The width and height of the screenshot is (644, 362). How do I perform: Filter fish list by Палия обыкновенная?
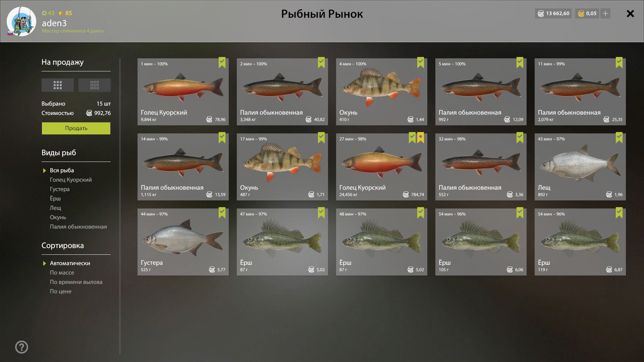pyautogui.click(x=78, y=227)
